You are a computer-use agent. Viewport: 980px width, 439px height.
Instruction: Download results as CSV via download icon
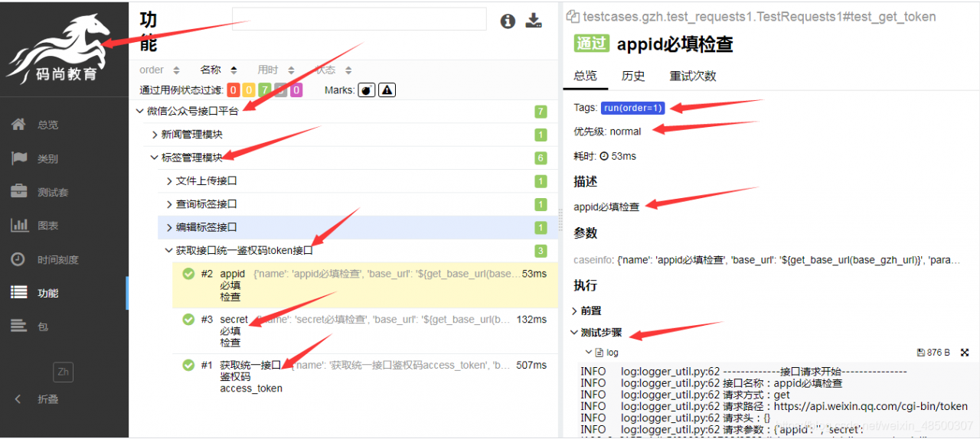pyautogui.click(x=534, y=21)
